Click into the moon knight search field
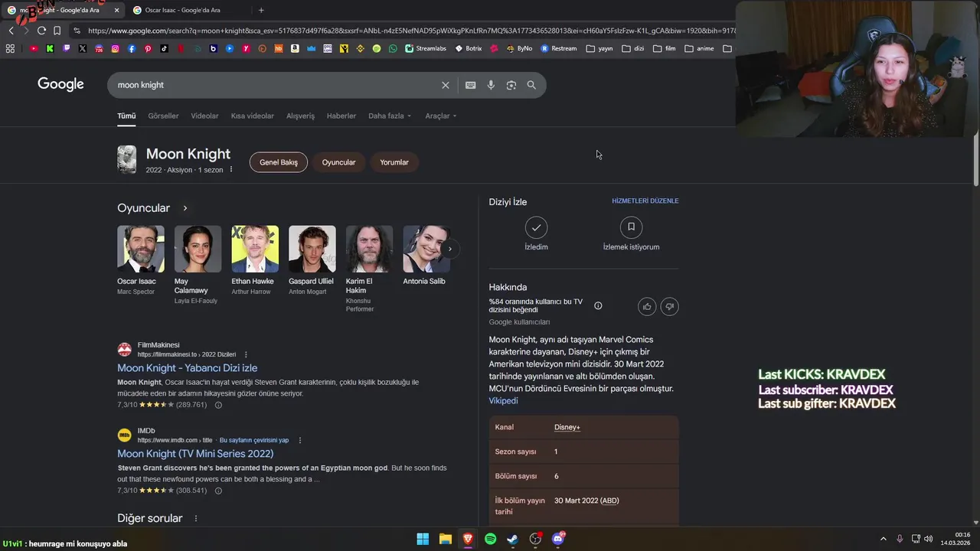 276,85
